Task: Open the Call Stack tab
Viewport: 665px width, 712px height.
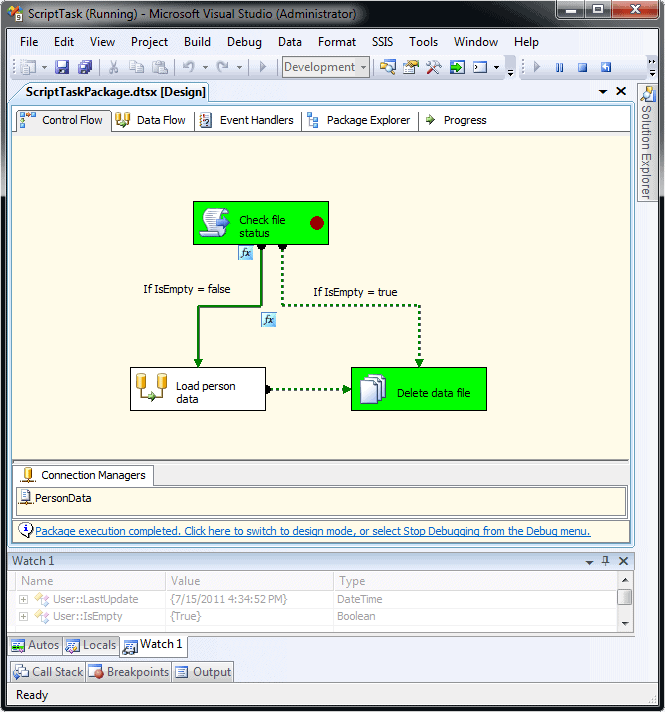Action: click(48, 672)
